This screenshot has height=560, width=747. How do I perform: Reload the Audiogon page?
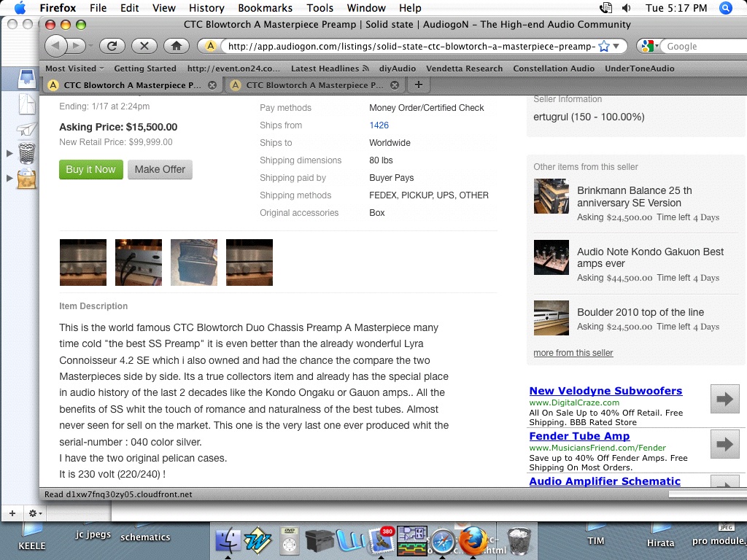pyautogui.click(x=112, y=46)
